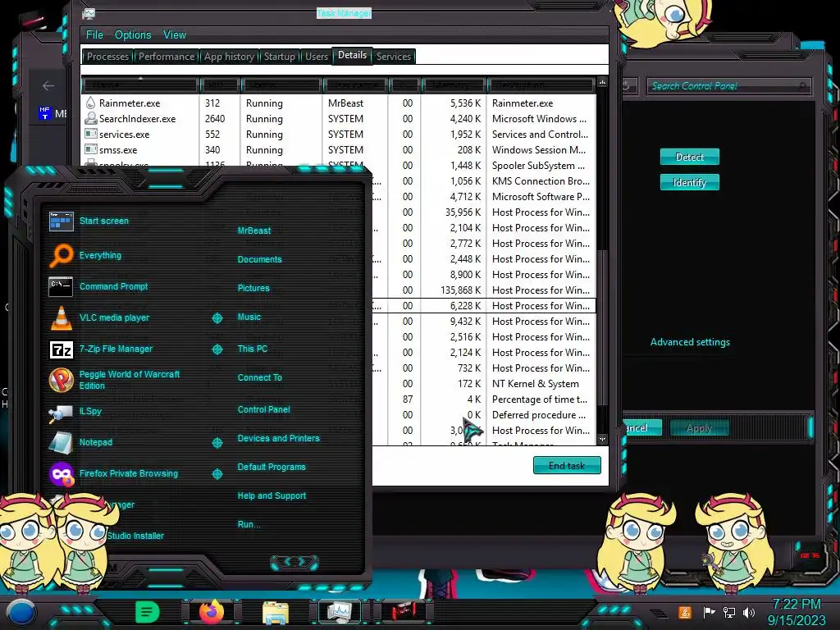Open Default Programs link
The height and width of the screenshot is (630, 840).
point(272,467)
